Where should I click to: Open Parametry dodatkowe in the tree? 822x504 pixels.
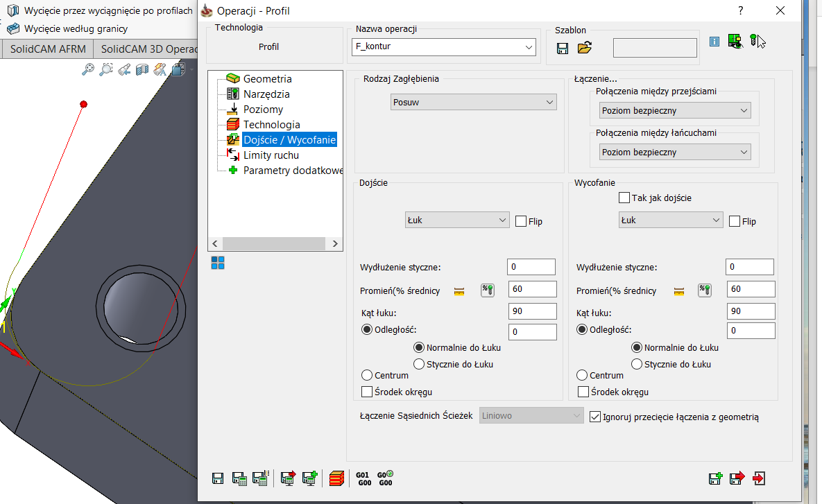point(293,171)
